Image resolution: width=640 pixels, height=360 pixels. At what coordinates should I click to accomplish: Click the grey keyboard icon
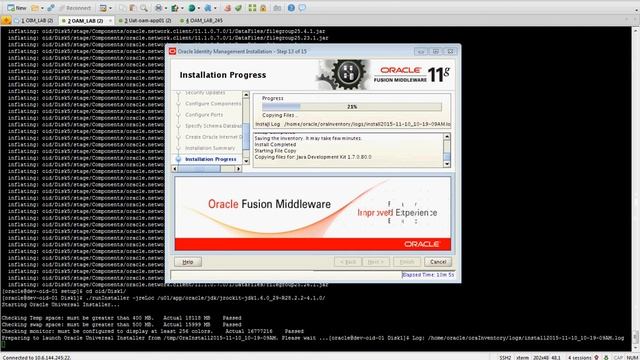tap(277, 8)
